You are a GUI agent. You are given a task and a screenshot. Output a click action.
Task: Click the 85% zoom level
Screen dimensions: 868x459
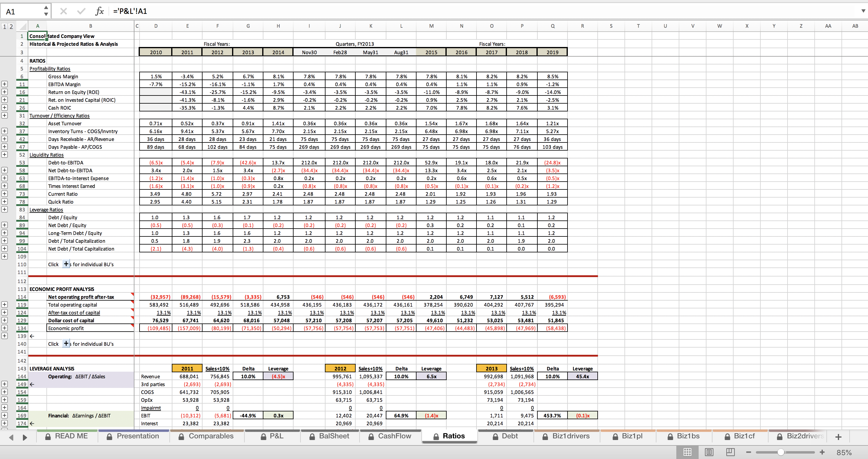(x=844, y=452)
